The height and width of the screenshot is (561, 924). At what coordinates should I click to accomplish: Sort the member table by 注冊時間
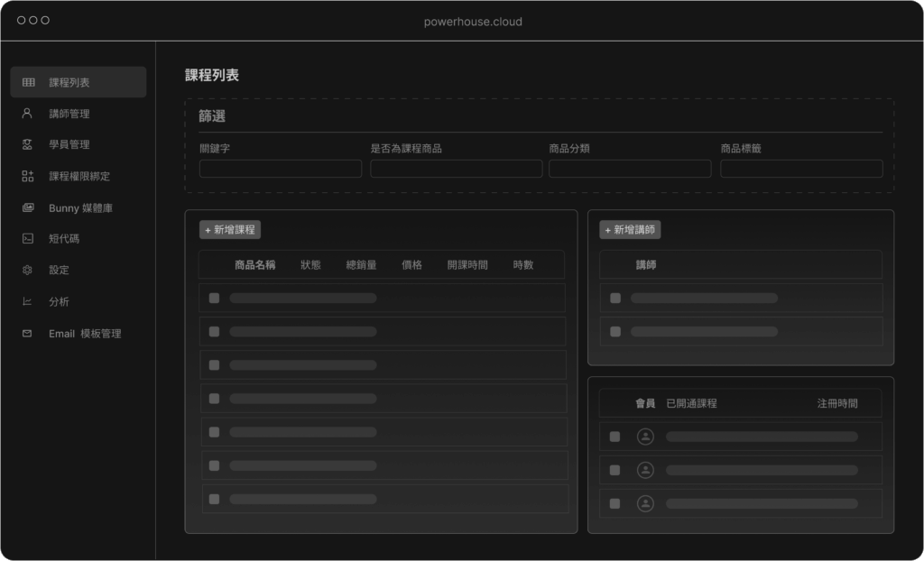837,403
